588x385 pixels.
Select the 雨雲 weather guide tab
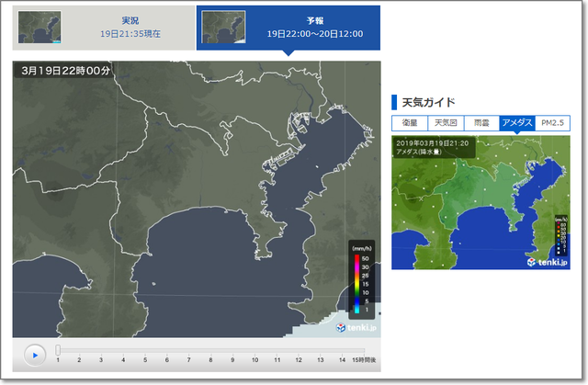point(481,123)
